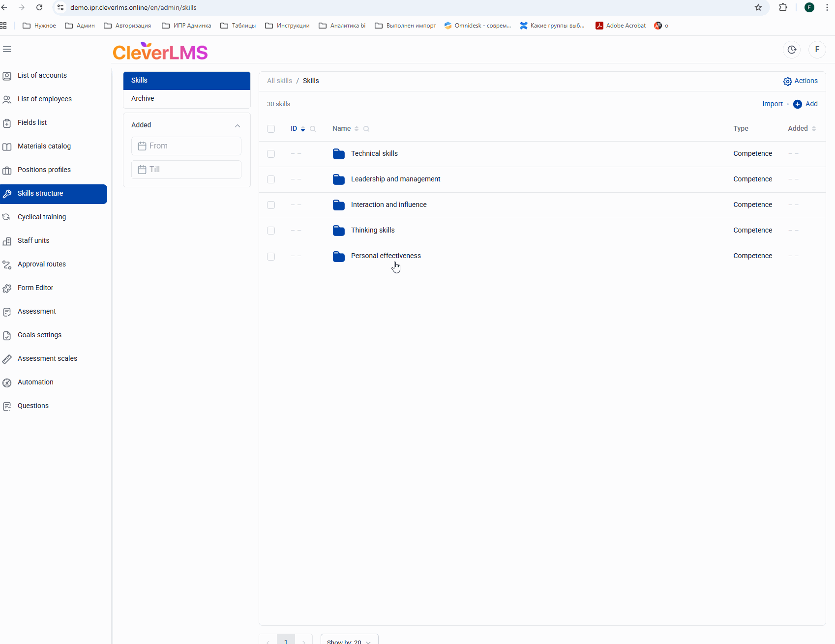This screenshot has width=835, height=644.
Task: Click the From date field
Action: tap(186, 146)
